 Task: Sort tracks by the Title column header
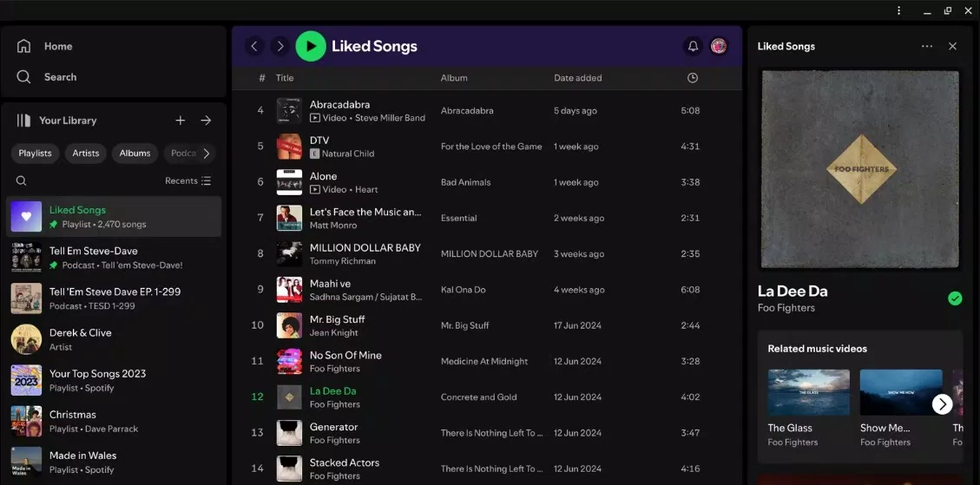pos(285,78)
